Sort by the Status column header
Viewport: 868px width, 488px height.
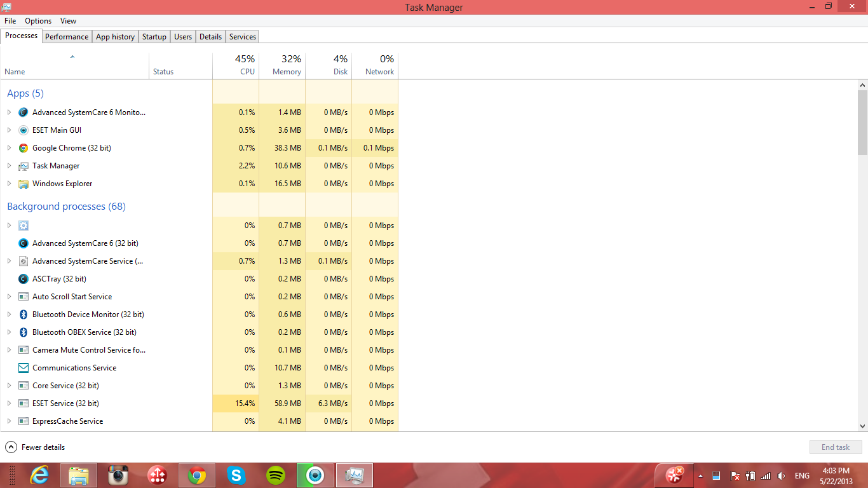click(x=181, y=65)
